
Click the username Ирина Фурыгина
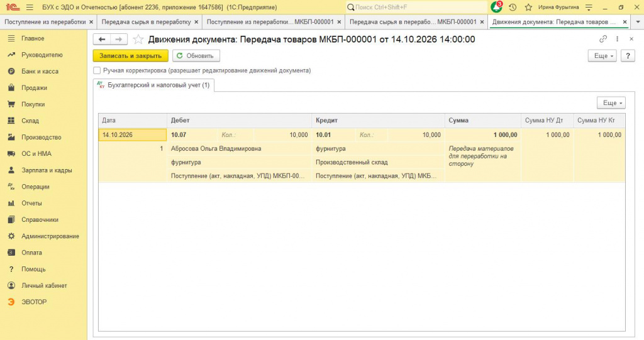(x=558, y=8)
